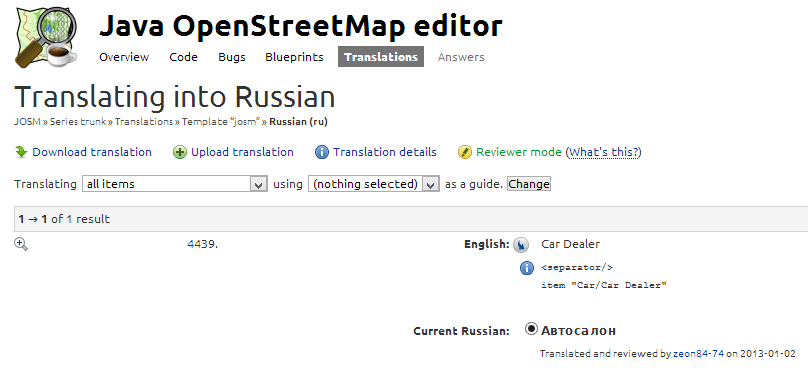The image size is (808, 371).
Task: Click the green plus Upload translation icon
Action: click(x=179, y=153)
